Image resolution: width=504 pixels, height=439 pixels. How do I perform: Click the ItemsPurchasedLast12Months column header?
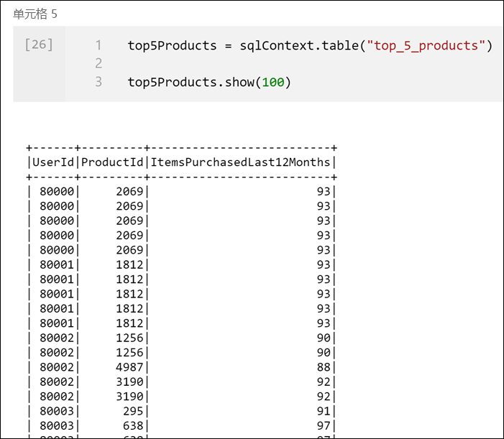(240, 162)
